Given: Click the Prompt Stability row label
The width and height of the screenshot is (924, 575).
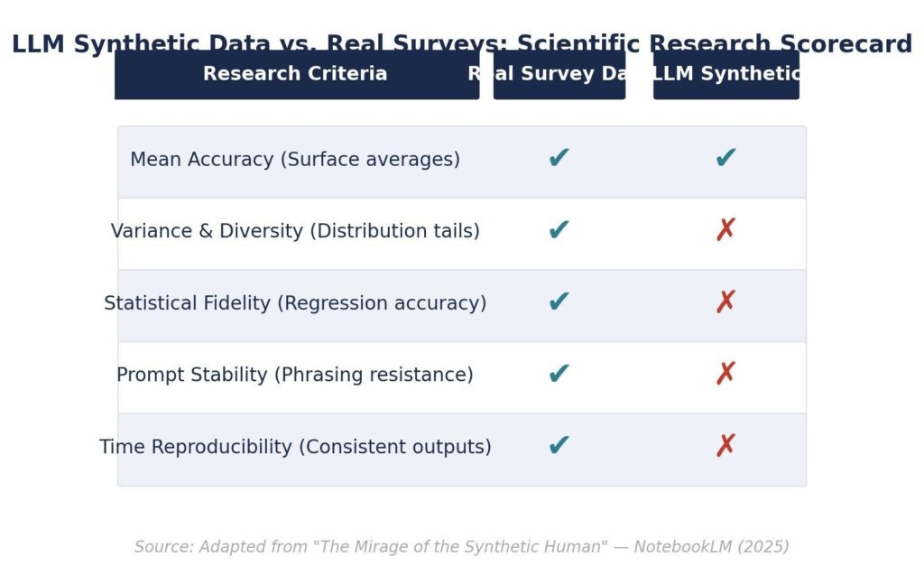Looking at the screenshot, I should tap(295, 375).
